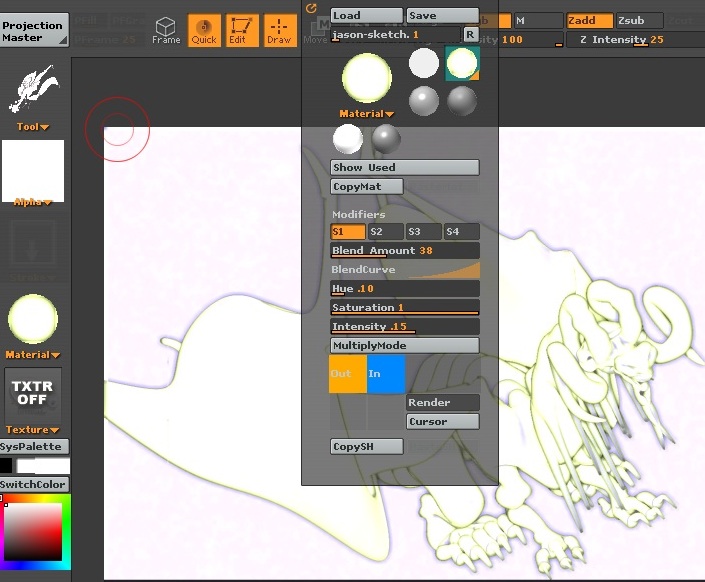Click the popup palette refresh arrow icon

[x=311, y=8]
